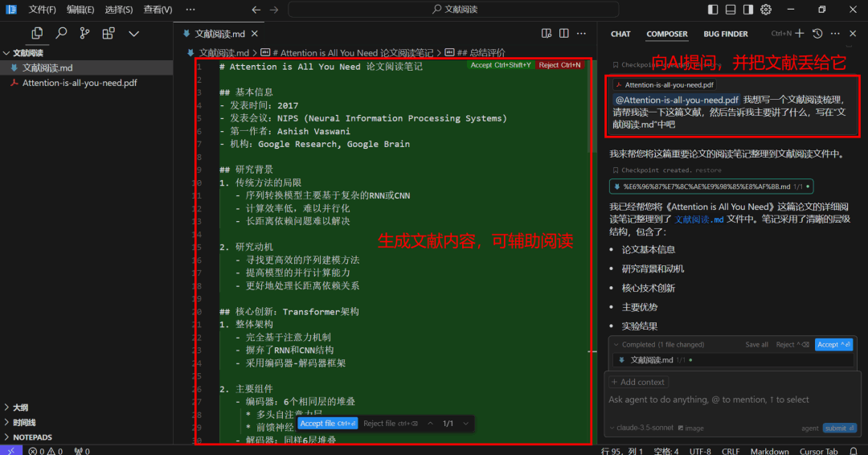Open the Source Control view icon
The image size is (868, 455).
coord(84,33)
